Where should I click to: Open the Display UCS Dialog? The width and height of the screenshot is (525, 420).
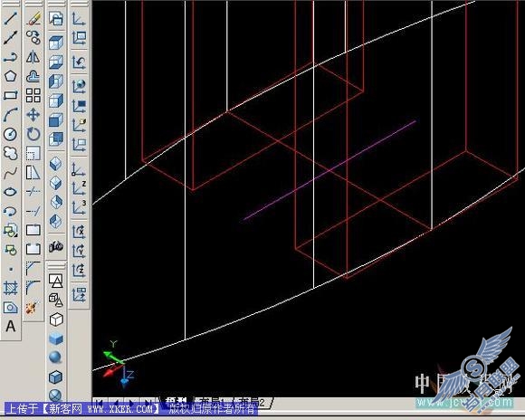[79, 38]
